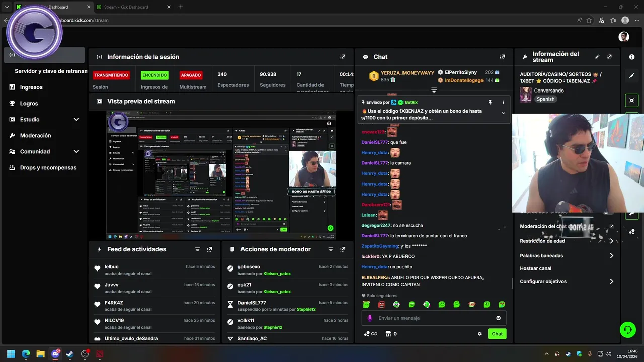Collapse the top gifters leaderboard arrow
This screenshot has height=362, width=644.
point(434,90)
